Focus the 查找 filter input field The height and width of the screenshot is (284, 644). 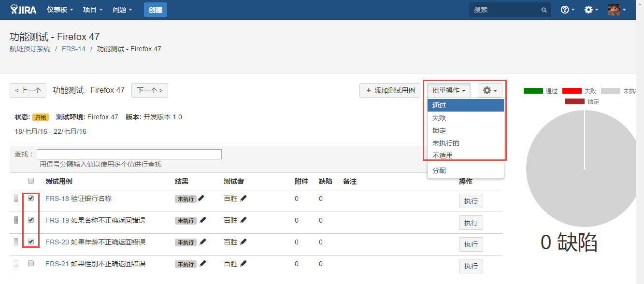[x=129, y=154]
